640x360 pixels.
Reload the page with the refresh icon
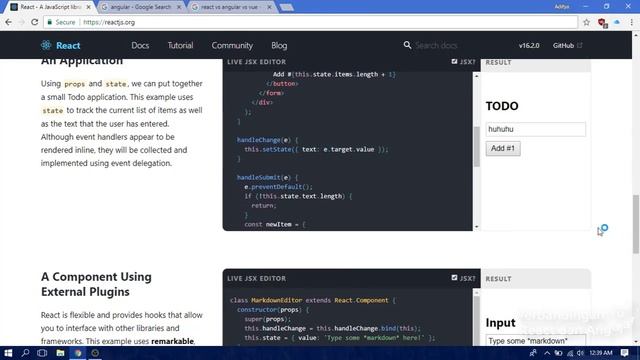tap(35, 22)
